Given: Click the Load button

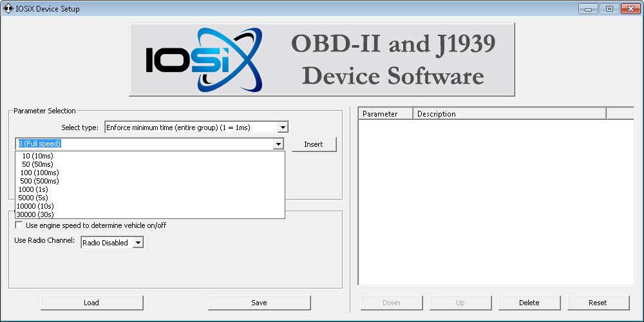Looking at the screenshot, I should click(91, 303).
